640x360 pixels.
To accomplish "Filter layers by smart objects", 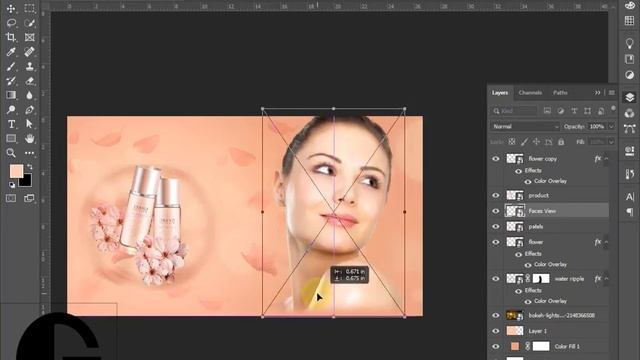I will [x=601, y=111].
